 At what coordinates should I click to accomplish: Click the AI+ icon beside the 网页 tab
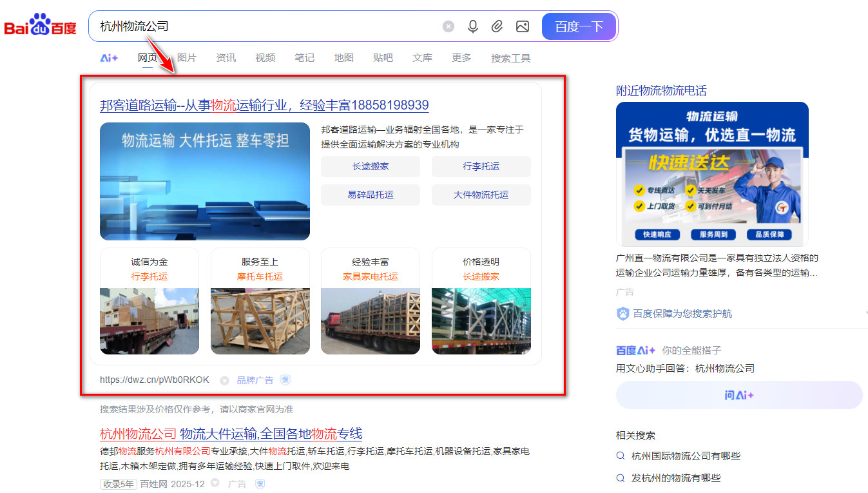click(110, 57)
